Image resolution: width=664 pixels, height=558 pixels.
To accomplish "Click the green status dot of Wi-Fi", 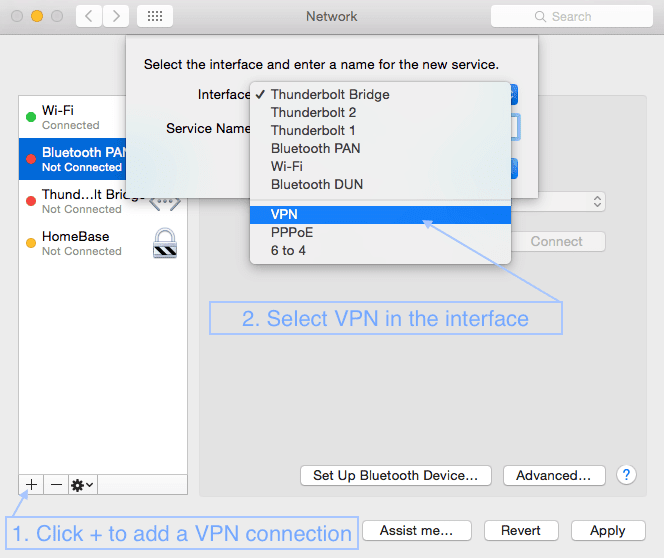I will click(31, 117).
